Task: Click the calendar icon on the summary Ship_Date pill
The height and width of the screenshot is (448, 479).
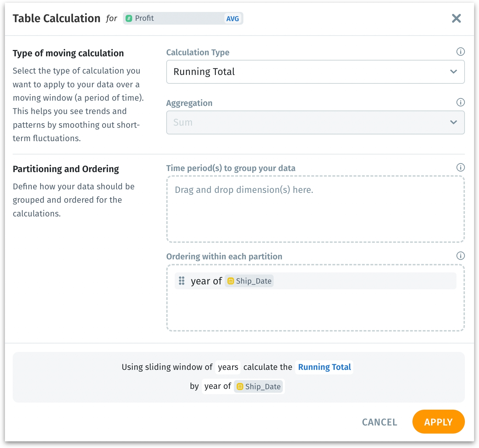Action: (240, 386)
